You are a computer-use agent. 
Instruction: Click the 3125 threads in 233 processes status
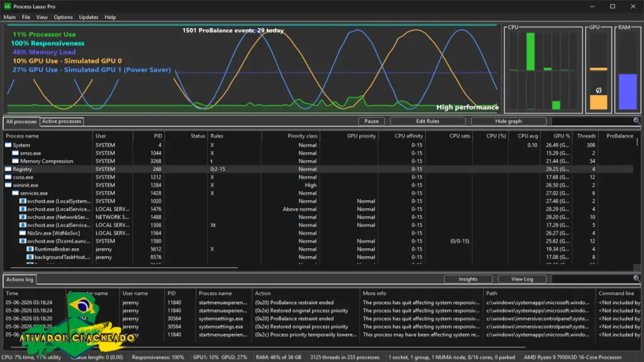point(345,357)
